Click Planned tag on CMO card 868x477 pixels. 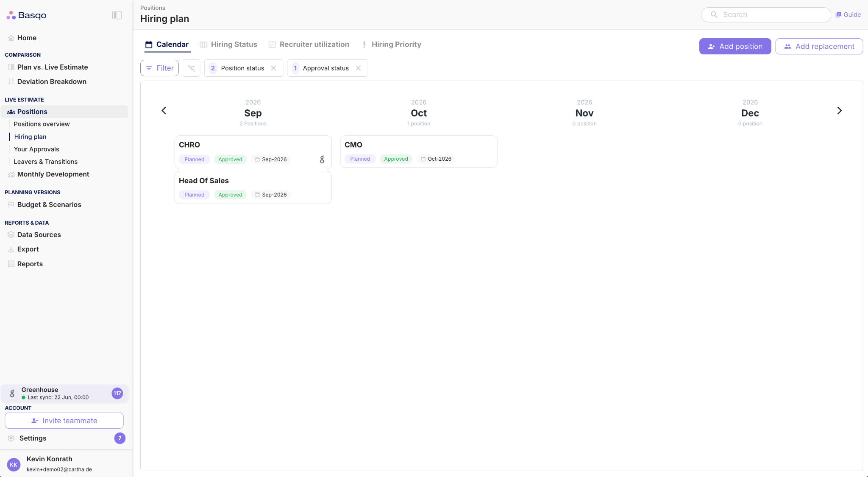coord(360,159)
